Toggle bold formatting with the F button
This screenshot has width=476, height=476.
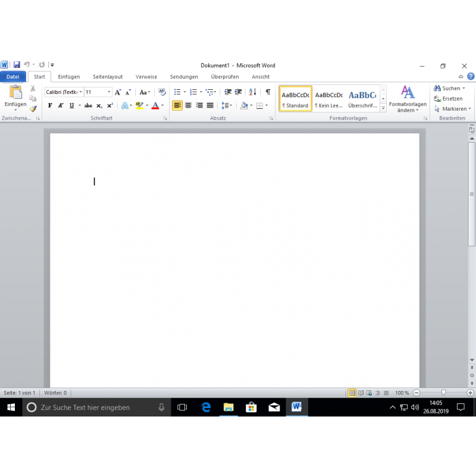pyautogui.click(x=50, y=105)
